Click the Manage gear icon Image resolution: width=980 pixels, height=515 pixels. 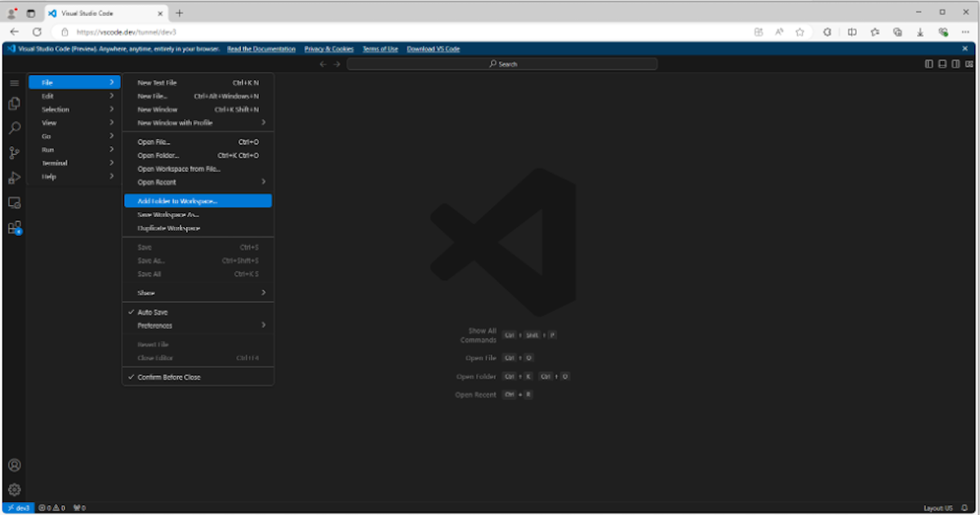(14, 490)
